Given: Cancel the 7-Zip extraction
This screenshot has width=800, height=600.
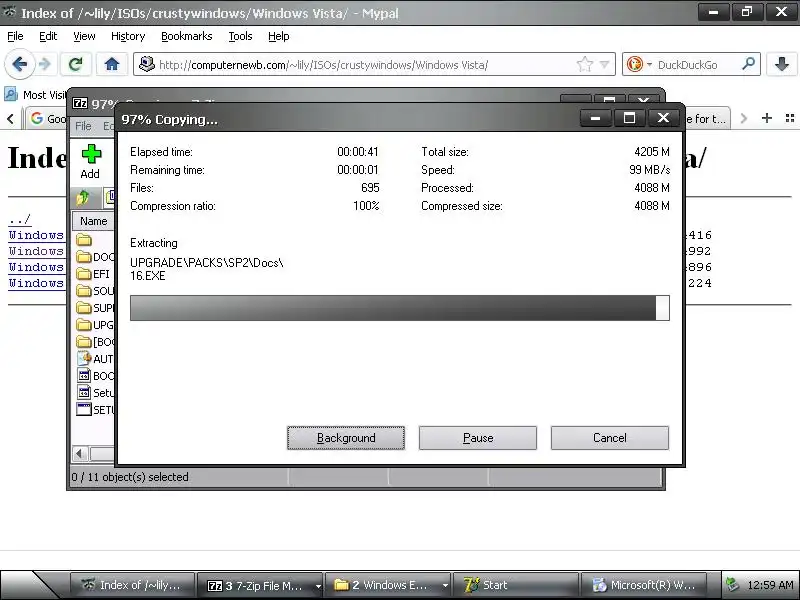Looking at the screenshot, I should (x=610, y=438).
